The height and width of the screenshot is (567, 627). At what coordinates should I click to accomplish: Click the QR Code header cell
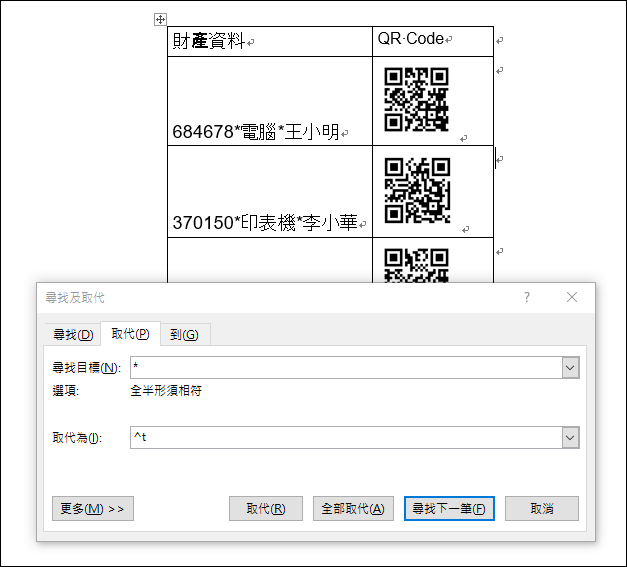(x=433, y=42)
